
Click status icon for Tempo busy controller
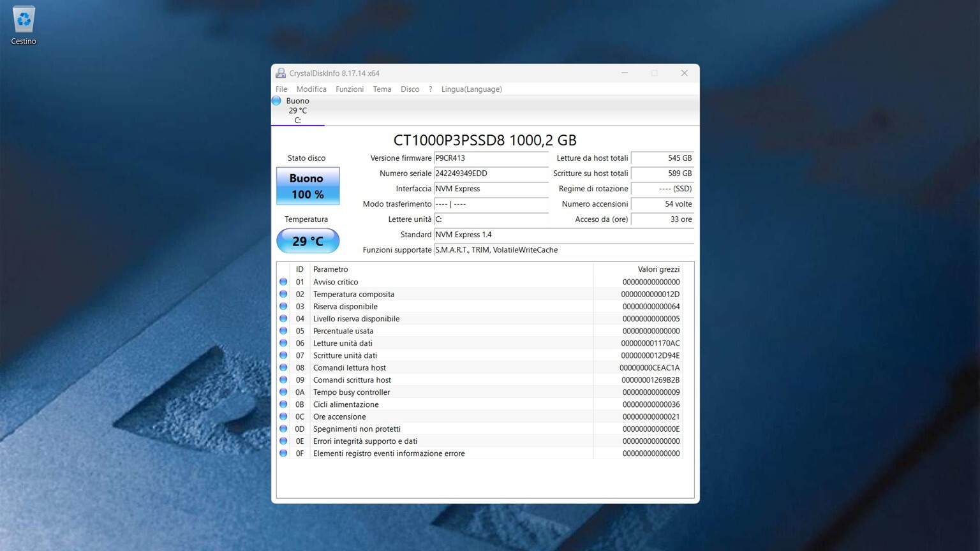283,392
